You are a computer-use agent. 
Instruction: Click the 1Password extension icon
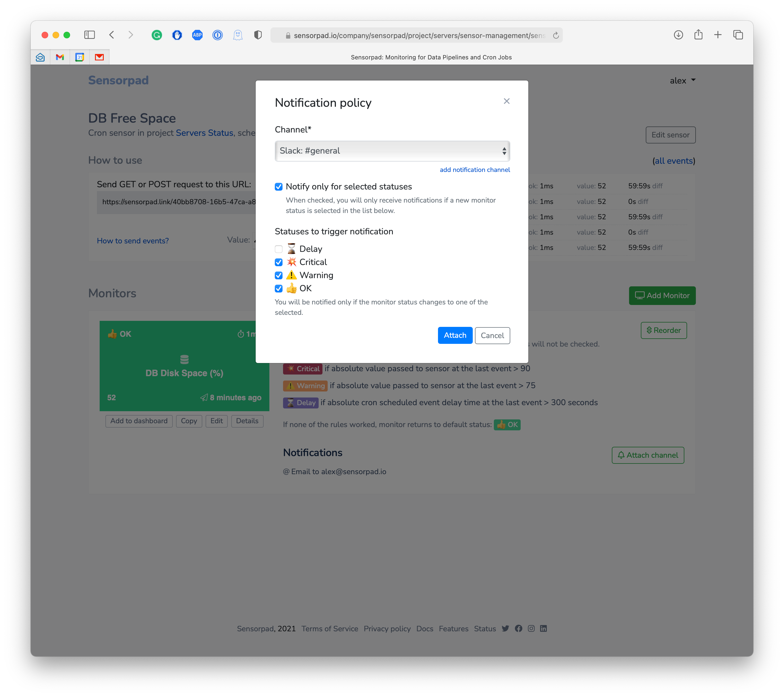[x=217, y=35]
